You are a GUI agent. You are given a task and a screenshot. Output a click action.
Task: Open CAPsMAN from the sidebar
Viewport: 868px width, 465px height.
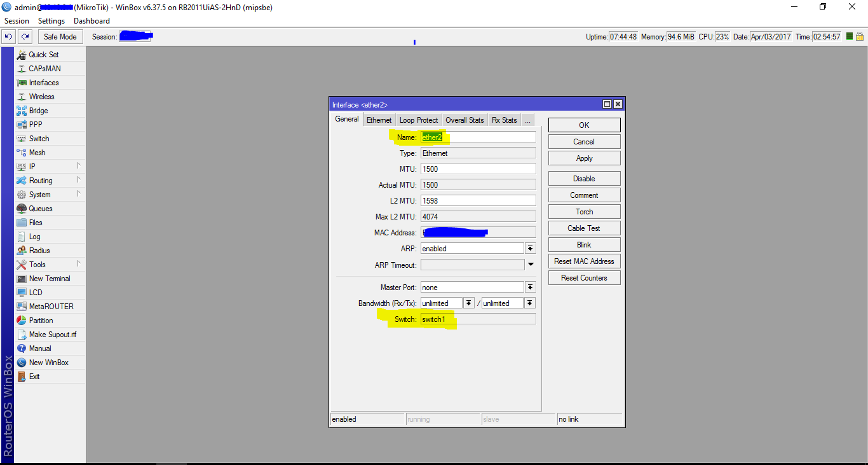click(x=22, y=69)
